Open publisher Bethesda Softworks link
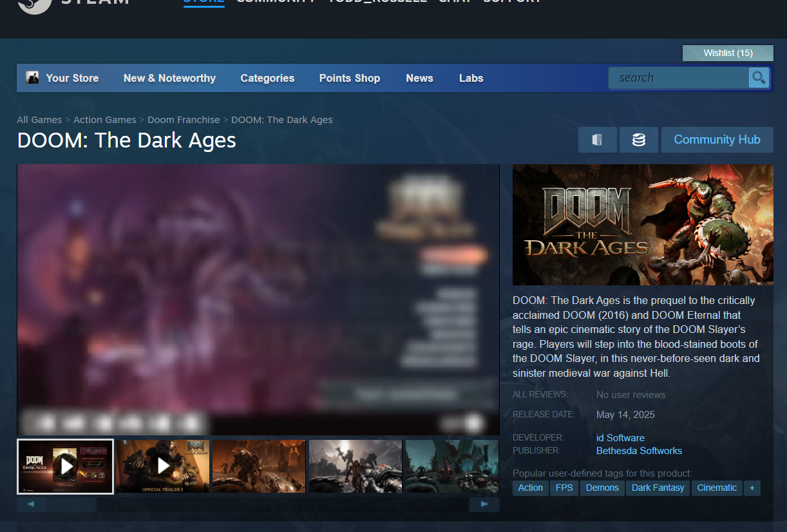787x532 pixels. point(639,451)
